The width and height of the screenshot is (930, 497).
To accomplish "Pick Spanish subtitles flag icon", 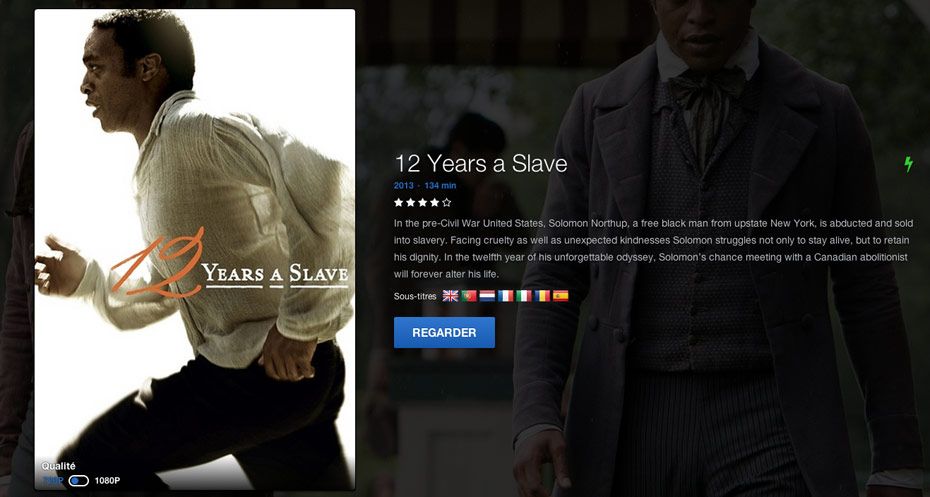I will coord(560,296).
